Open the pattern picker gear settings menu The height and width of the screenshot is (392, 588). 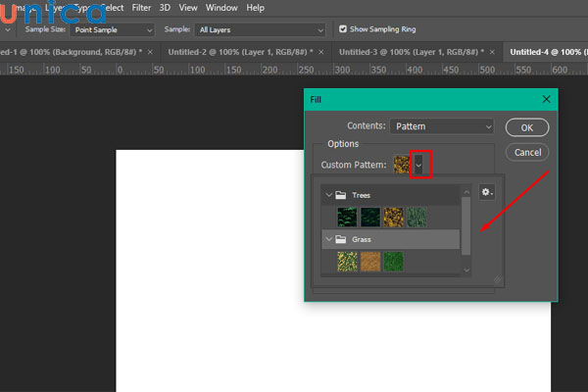coord(487,192)
